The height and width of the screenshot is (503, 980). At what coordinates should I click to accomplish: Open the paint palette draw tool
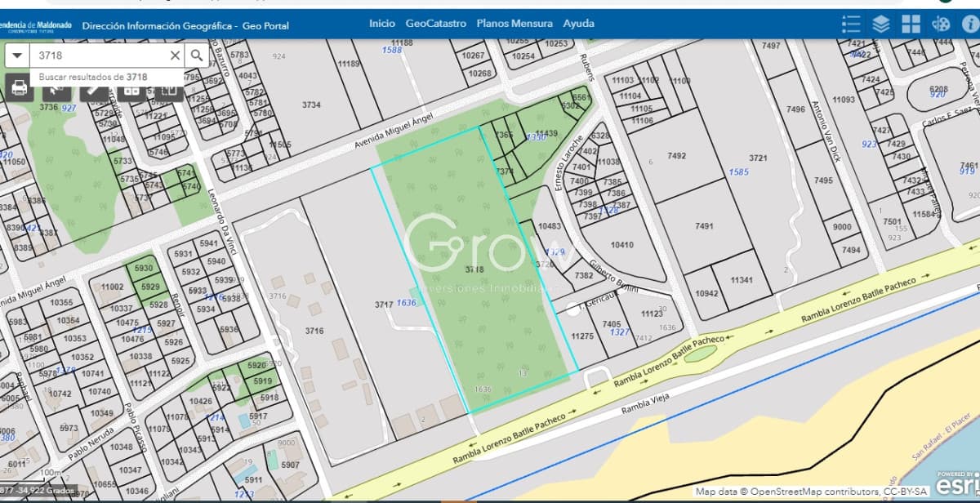[x=940, y=24]
